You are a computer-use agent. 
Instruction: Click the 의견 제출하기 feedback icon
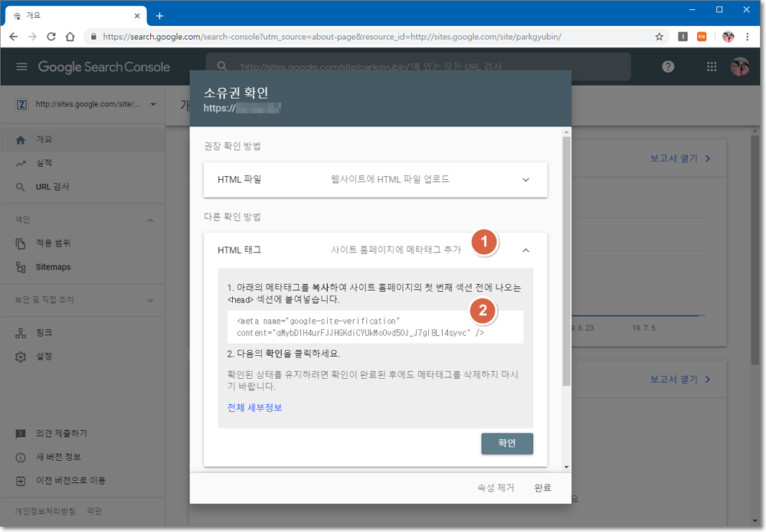(x=21, y=434)
